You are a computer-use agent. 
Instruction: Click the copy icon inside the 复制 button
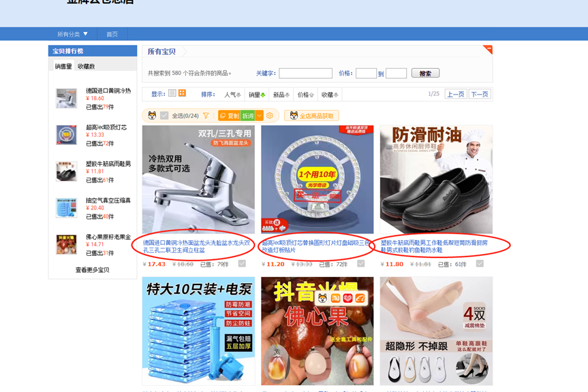[x=223, y=114]
